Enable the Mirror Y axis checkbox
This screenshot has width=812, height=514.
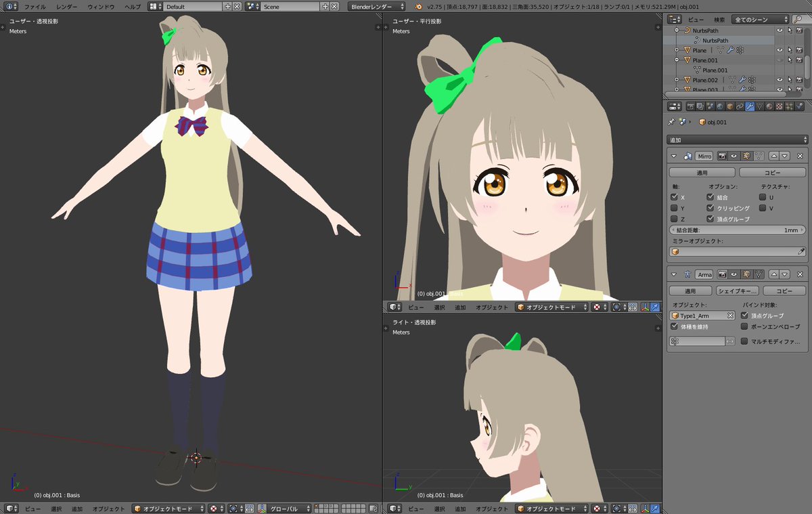point(674,208)
